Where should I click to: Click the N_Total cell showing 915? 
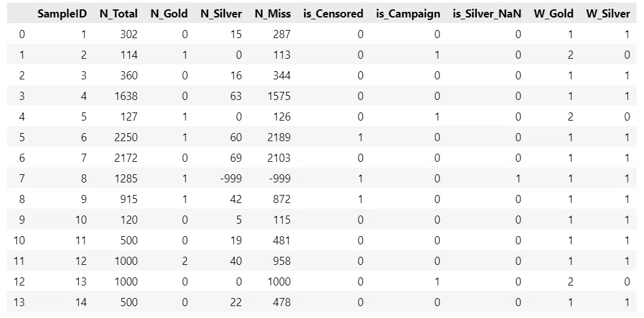(x=129, y=199)
